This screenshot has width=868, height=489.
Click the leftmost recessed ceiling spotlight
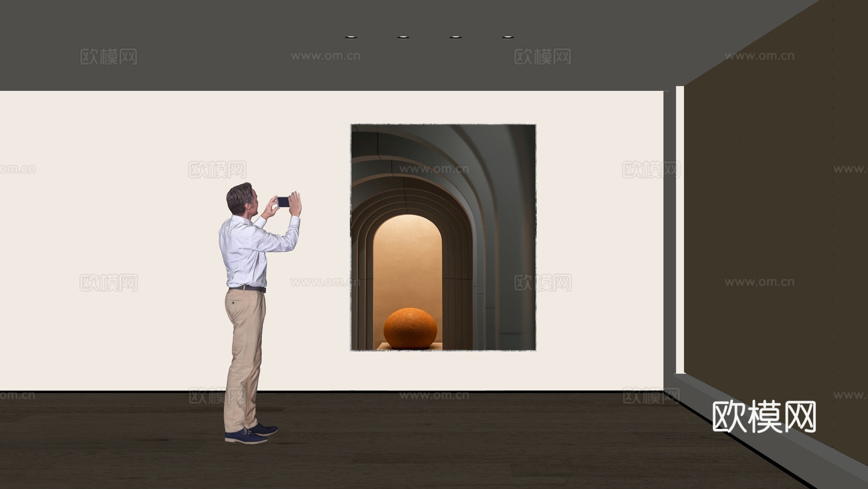[351, 37]
